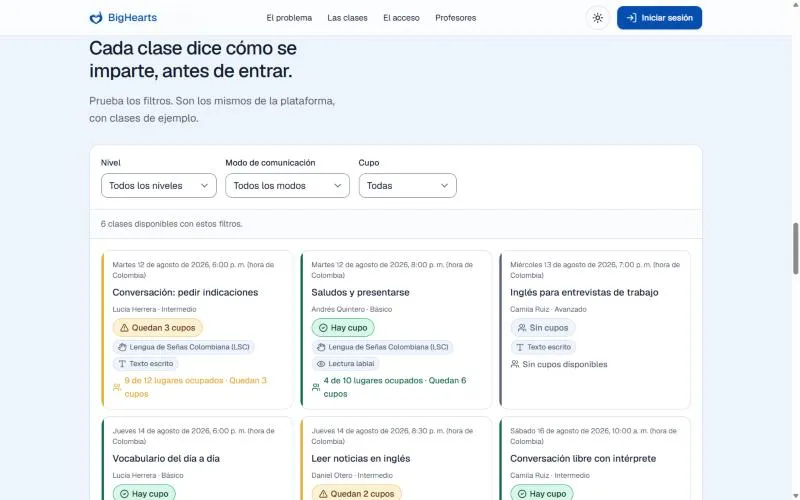Go to Las clases nav item

click(347, 18)
